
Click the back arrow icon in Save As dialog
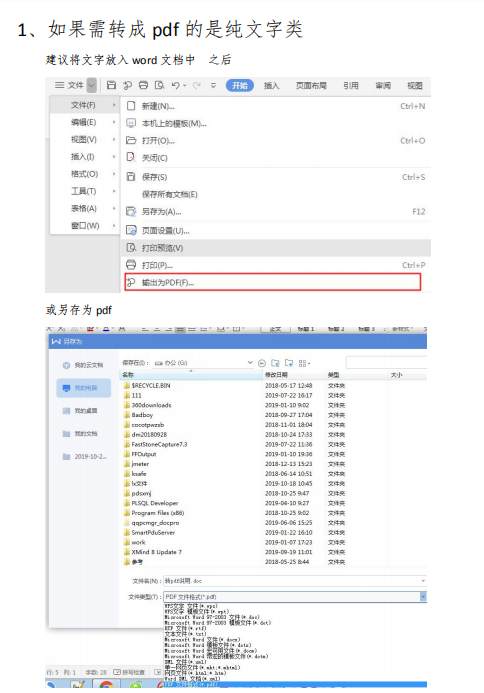262,363
